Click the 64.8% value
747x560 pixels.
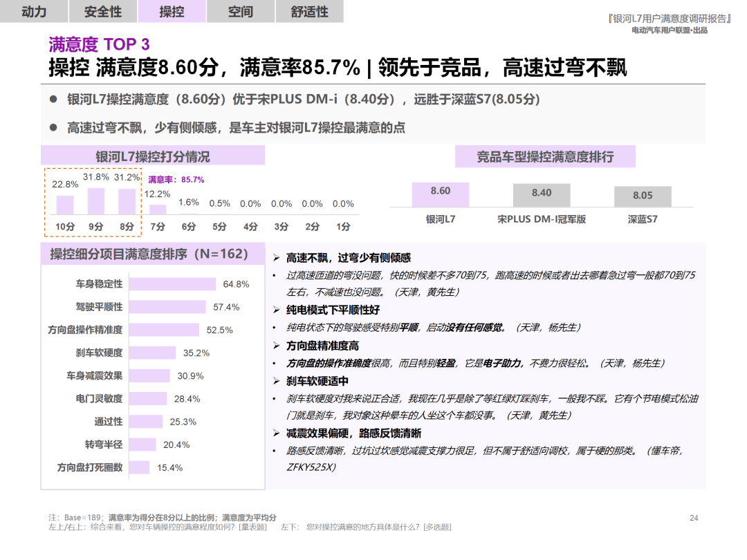point(236,284)
